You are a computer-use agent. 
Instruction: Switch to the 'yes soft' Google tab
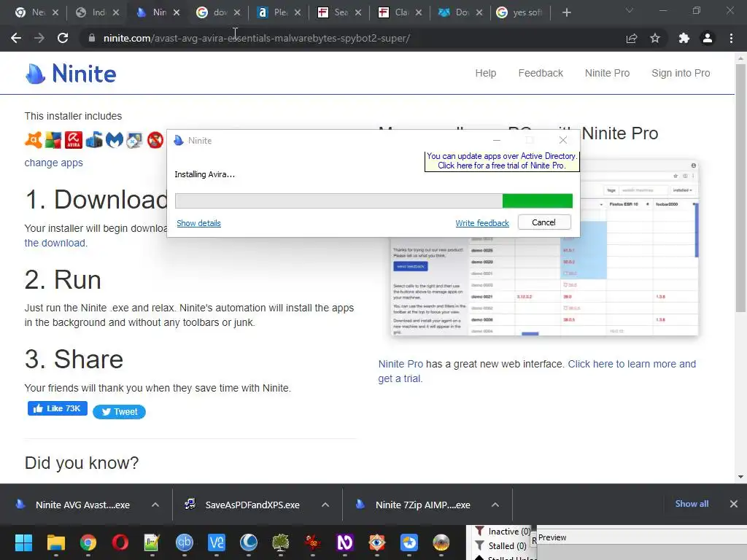tap(522, 12)
